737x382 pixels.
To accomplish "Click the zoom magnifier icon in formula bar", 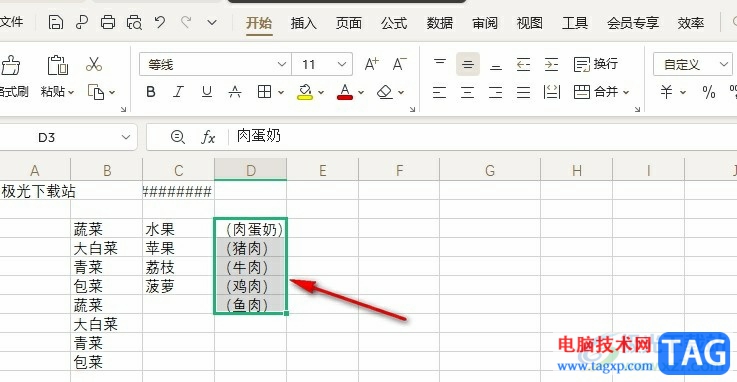I will point(177,137).
